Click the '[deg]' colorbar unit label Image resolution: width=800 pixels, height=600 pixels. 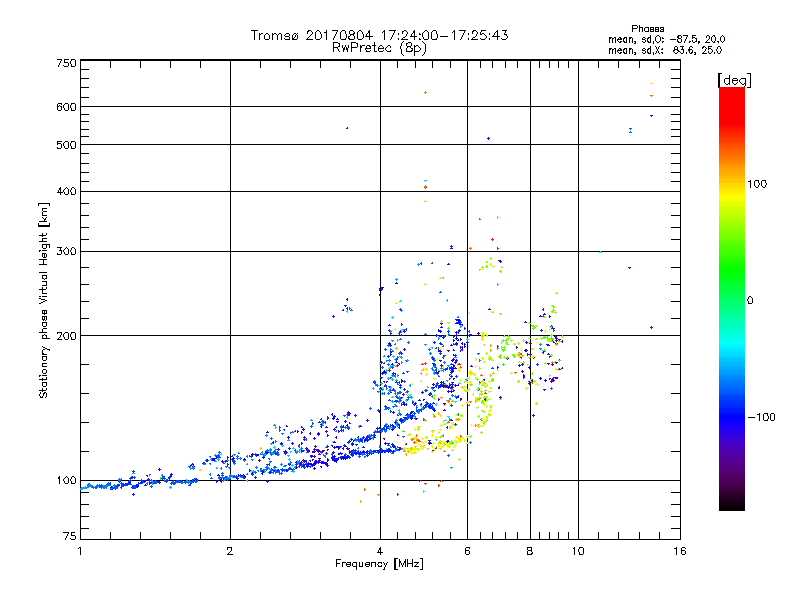click(x=734, y=80)
